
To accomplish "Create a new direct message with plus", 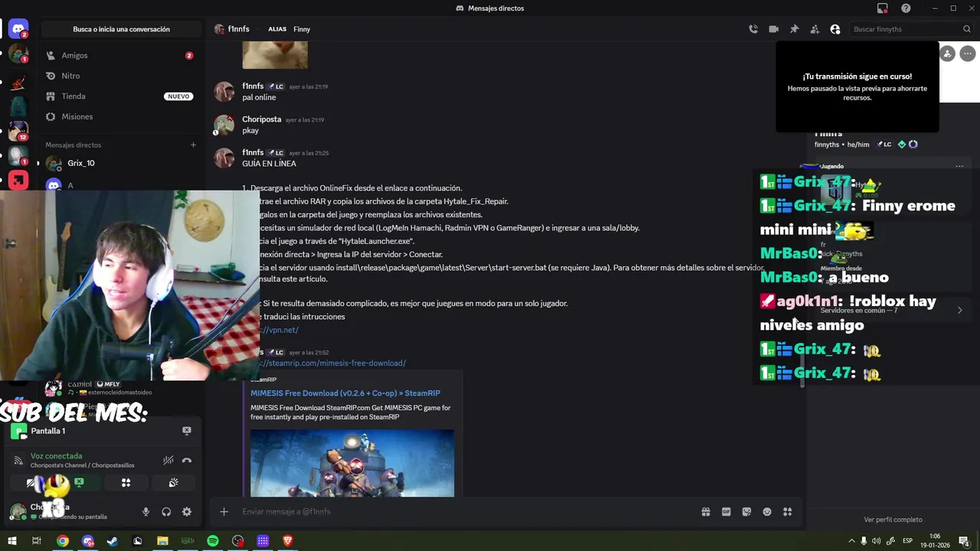I will tap(193, 145).
